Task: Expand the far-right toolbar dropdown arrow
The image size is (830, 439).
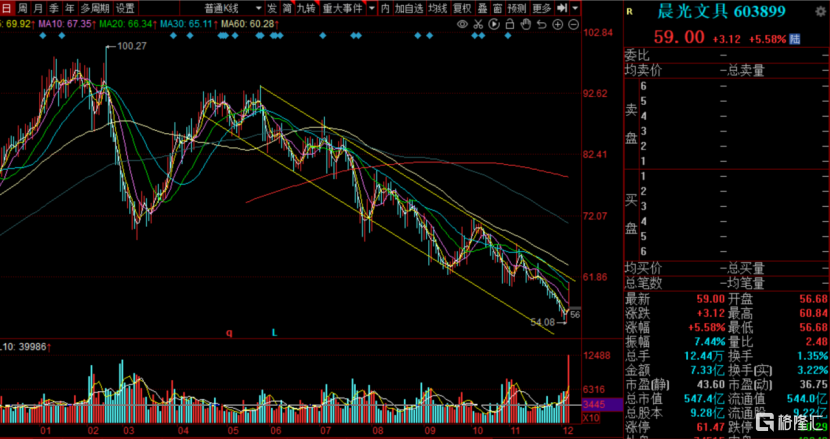Action: [575, 8]
